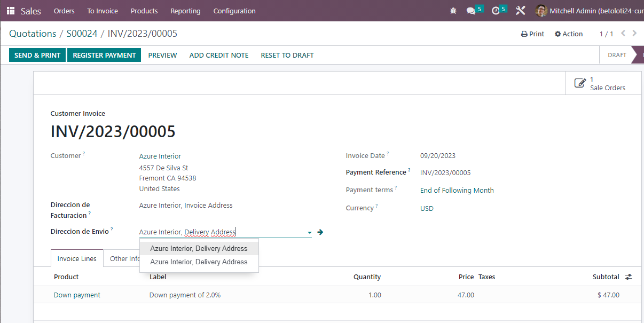Click the Direccion de Envio input field
This screenshot has width=644, height=323.
click(219, 232)
